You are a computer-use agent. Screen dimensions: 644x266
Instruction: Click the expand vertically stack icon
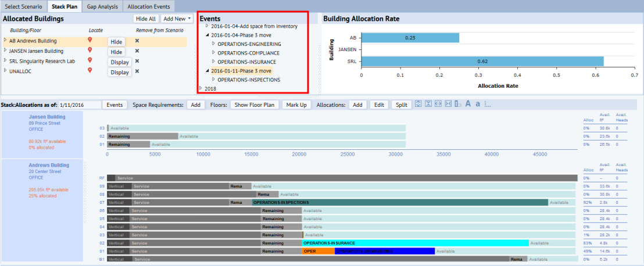418,105
